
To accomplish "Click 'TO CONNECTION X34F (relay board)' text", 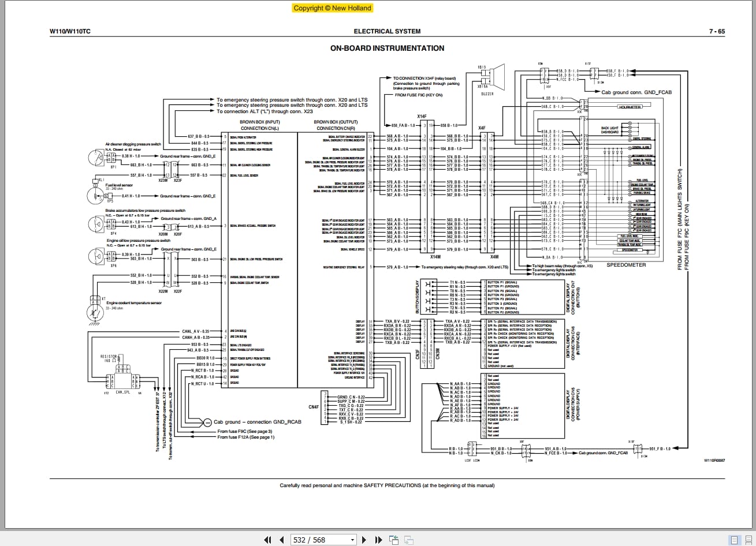I will 424,78.
